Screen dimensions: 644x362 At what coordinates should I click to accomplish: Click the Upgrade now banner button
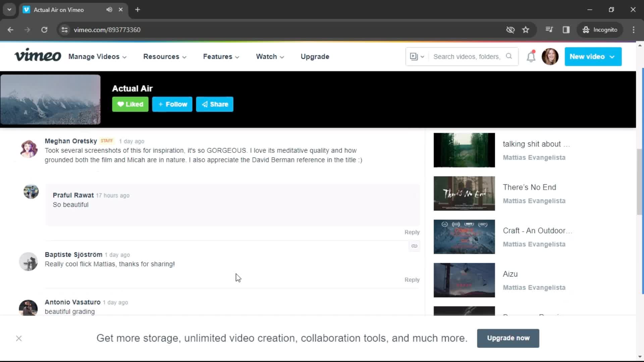coord(508,338)
